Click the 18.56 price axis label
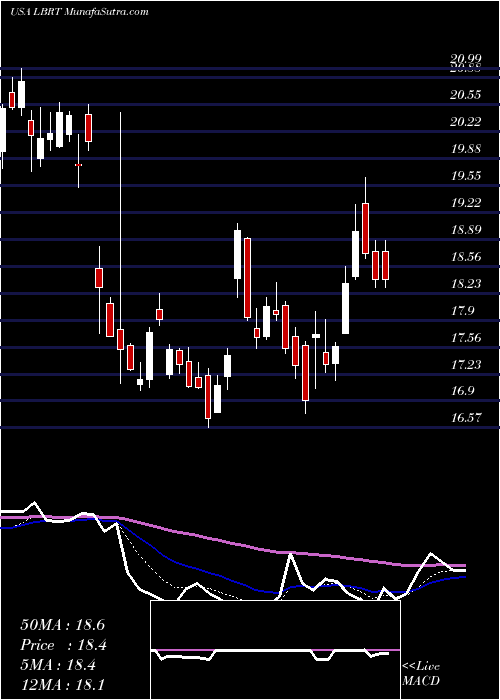This screenshot has width=500, height=700. point(466,257)
